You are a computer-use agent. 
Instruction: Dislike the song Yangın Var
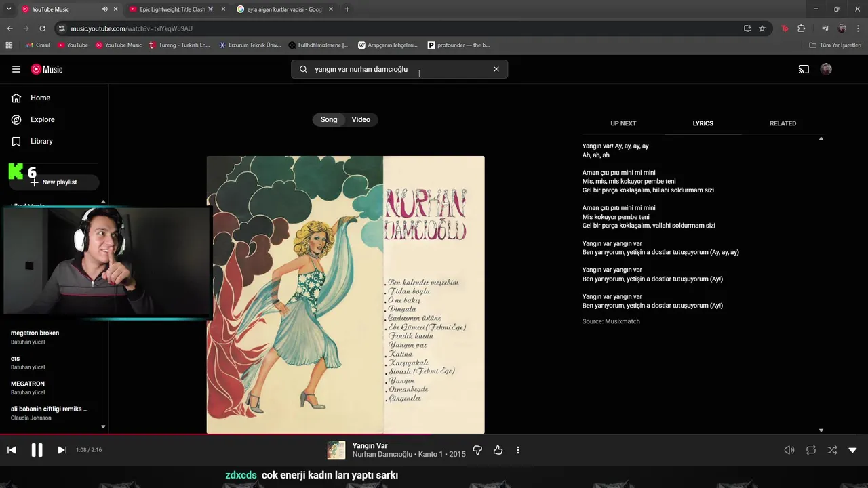(x=477, y=450)
